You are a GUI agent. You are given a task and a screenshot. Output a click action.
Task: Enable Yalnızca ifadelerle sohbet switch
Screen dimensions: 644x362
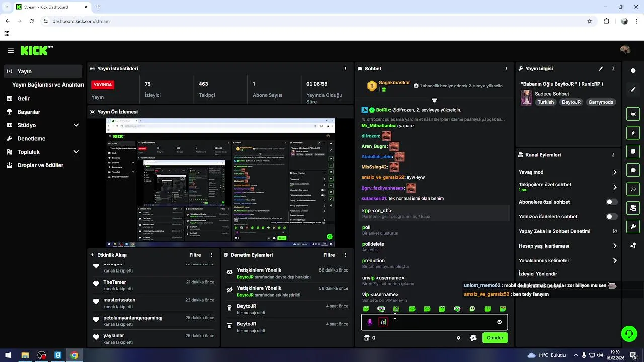tap(611, 217)
